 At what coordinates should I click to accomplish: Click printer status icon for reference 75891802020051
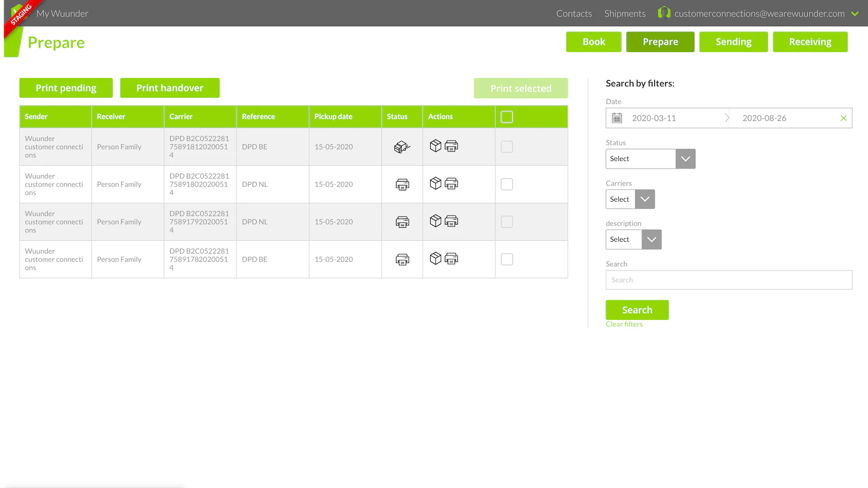(x=402, y=184)
